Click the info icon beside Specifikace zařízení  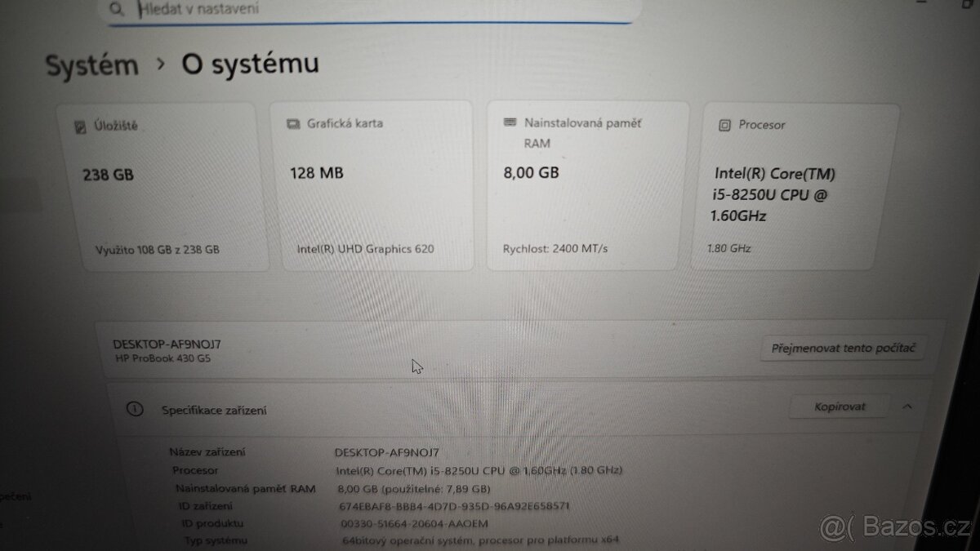(134, 410)
